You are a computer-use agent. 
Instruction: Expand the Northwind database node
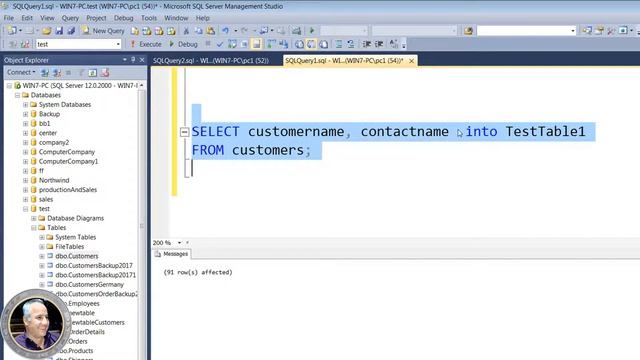point(25,180)
